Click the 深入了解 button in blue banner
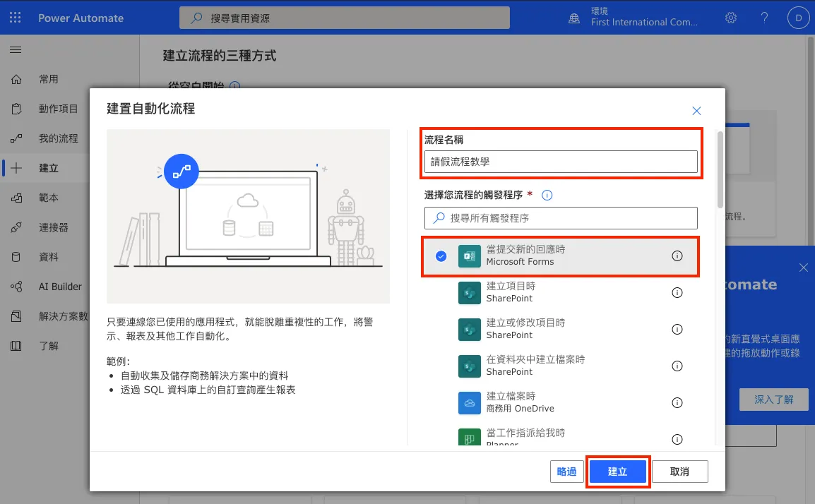The height and width of the screenshot is (504, 815). click(774, 400)
